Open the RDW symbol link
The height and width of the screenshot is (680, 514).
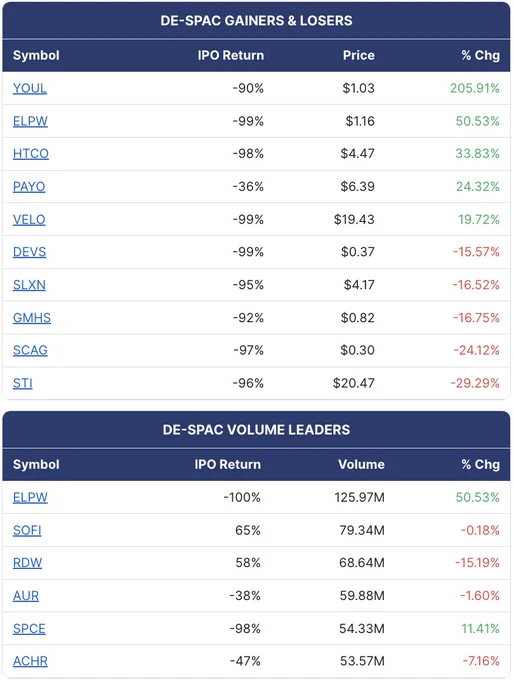pos(27,563)
